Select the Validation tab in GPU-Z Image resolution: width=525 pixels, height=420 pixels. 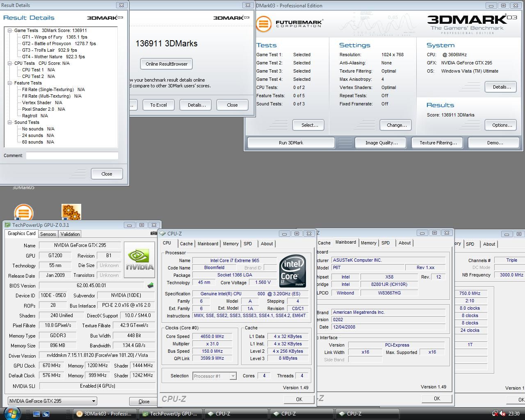pos(70,234)
